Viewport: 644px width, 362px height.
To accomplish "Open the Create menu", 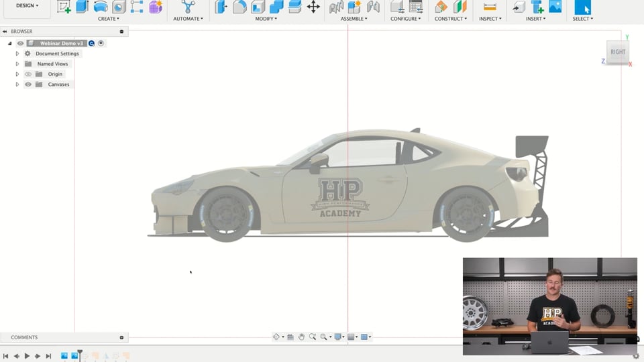I will pyautogui.click(x=109, y=19).
